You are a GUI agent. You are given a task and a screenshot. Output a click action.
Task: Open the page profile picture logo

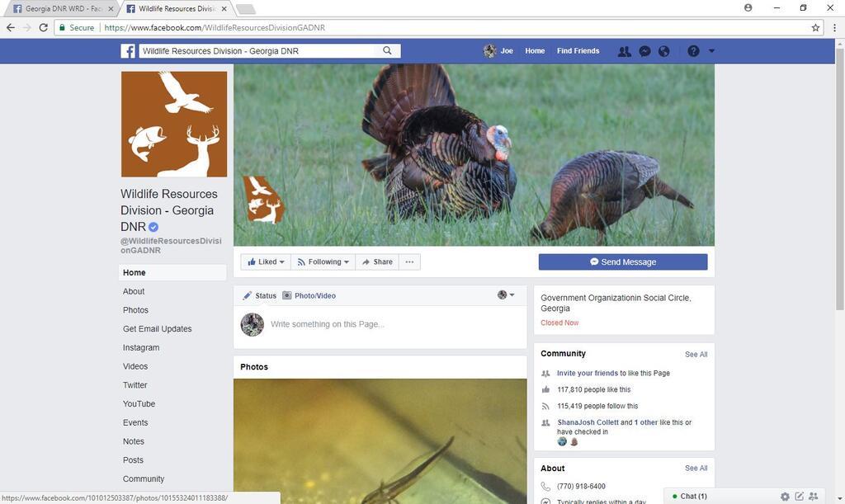click(174, 125)
